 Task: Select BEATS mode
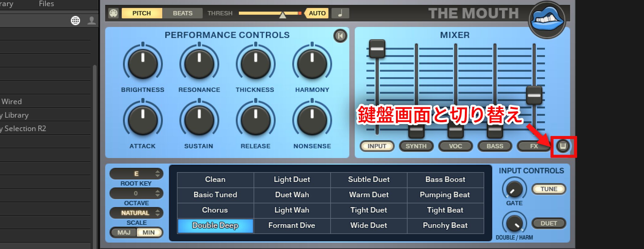(182, 13)
